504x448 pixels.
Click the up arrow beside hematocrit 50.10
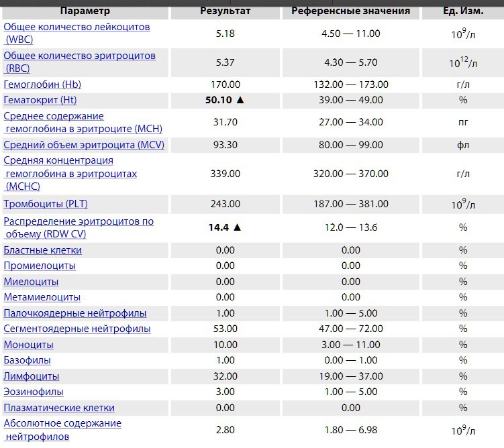tap(241, 100)
